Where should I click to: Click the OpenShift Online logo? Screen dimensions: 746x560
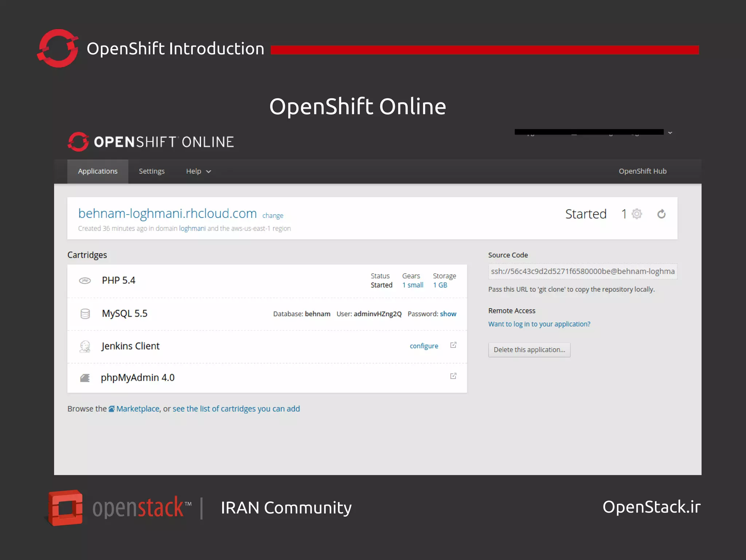(150, 142)
